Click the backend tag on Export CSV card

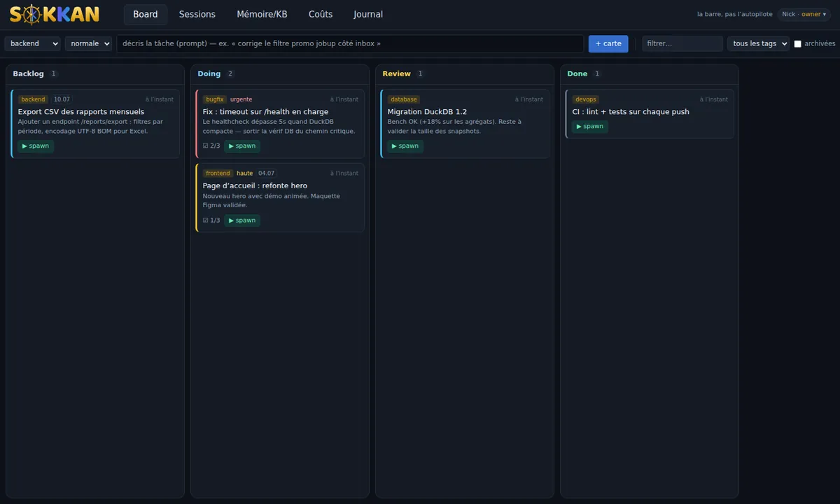point(33,99)
